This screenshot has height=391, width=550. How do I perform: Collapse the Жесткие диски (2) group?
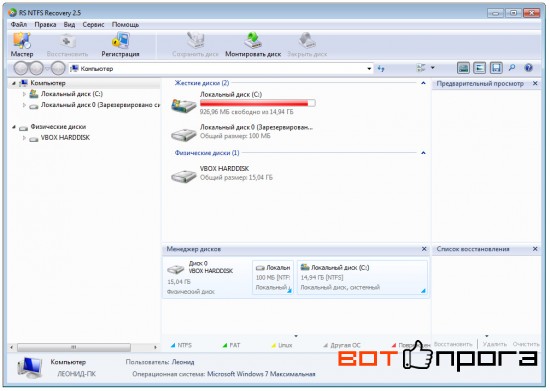pos(423,83)
